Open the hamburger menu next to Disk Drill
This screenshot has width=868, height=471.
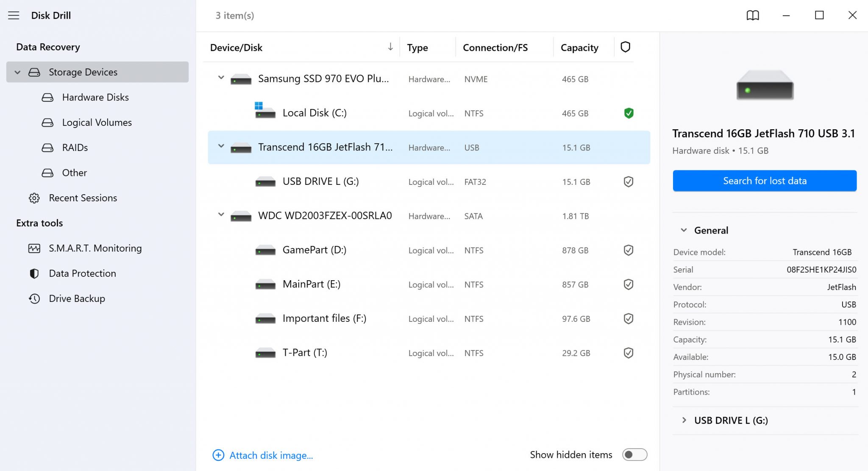click(14, 15)
